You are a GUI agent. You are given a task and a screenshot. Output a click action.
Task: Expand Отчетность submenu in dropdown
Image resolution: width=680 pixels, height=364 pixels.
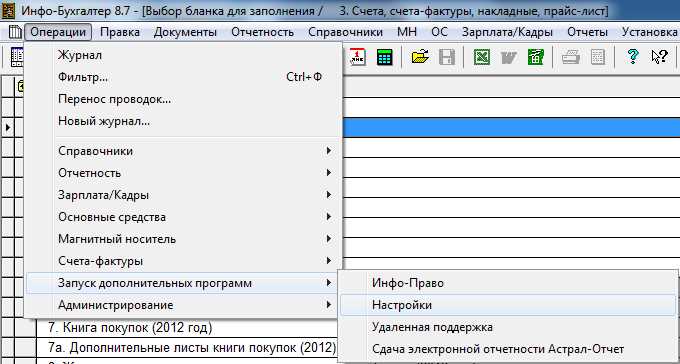184,173
